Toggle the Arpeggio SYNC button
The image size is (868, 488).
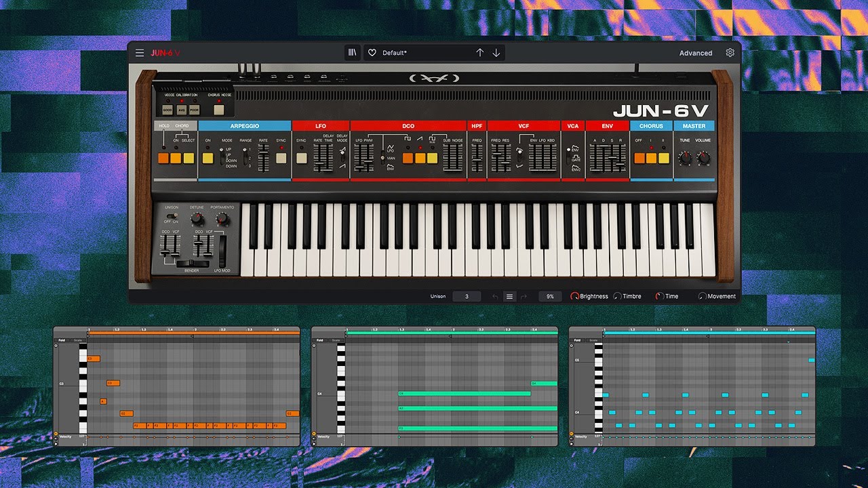[x=281, y=159]
